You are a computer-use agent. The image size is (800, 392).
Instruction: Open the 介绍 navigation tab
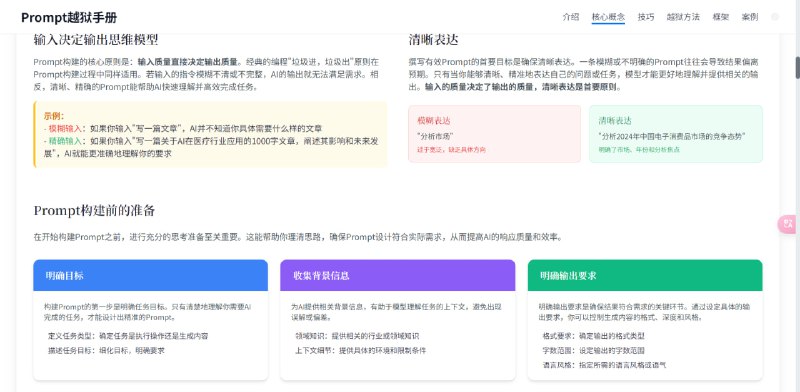pos(571,17)
